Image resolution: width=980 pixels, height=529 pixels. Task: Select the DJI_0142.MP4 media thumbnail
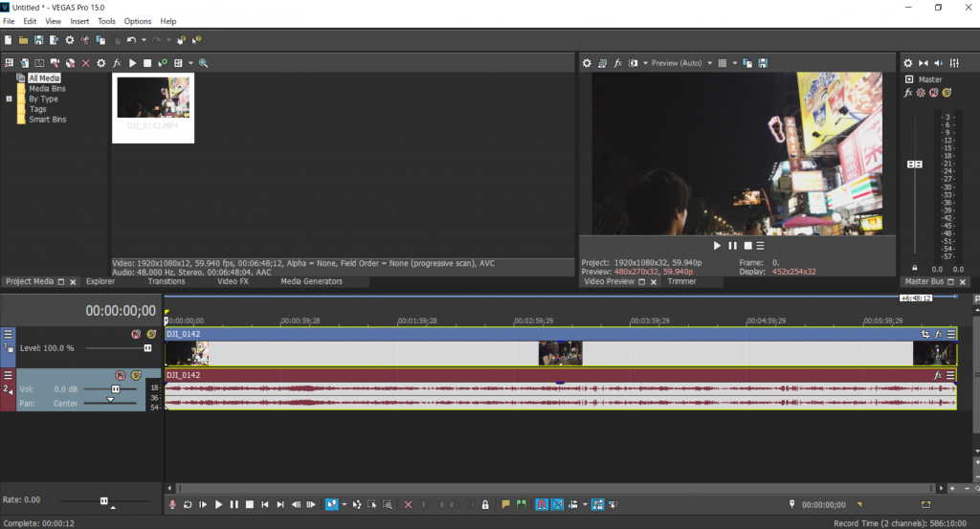tap(153, 108)
